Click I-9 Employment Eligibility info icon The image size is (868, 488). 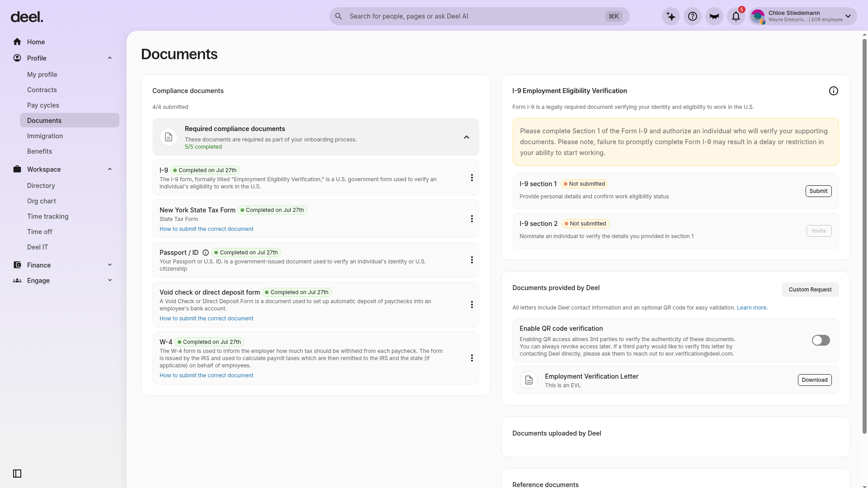coord(834,91)
